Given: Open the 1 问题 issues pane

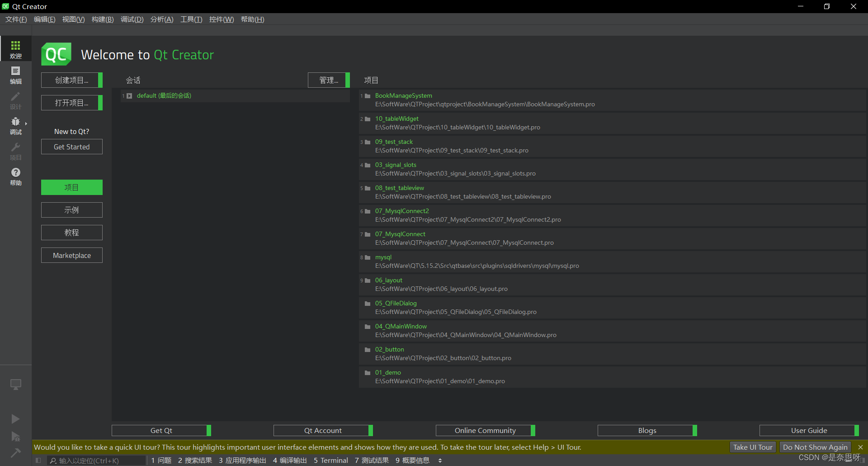Looking at the screenshot, I should (x=161, y=461).
